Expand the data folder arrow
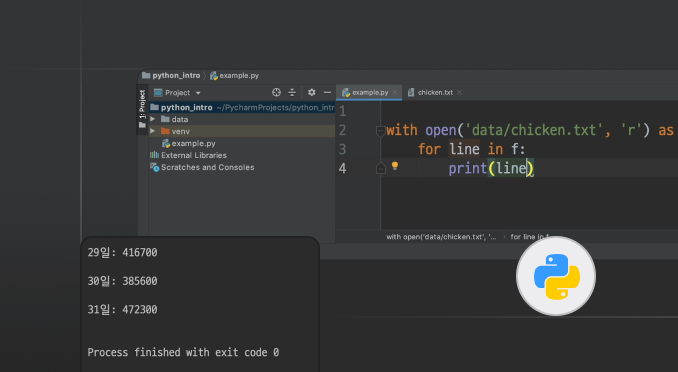 point(153,119)
